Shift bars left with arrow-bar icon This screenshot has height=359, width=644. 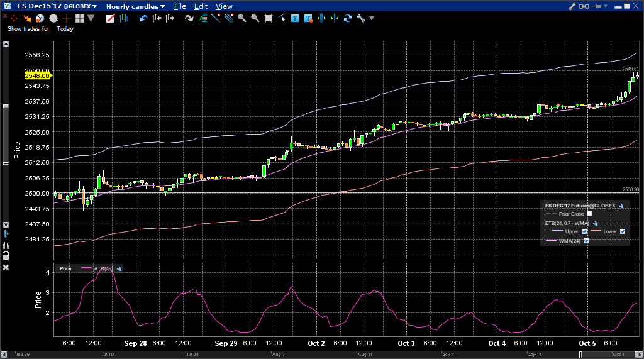[x=157, y=18]
